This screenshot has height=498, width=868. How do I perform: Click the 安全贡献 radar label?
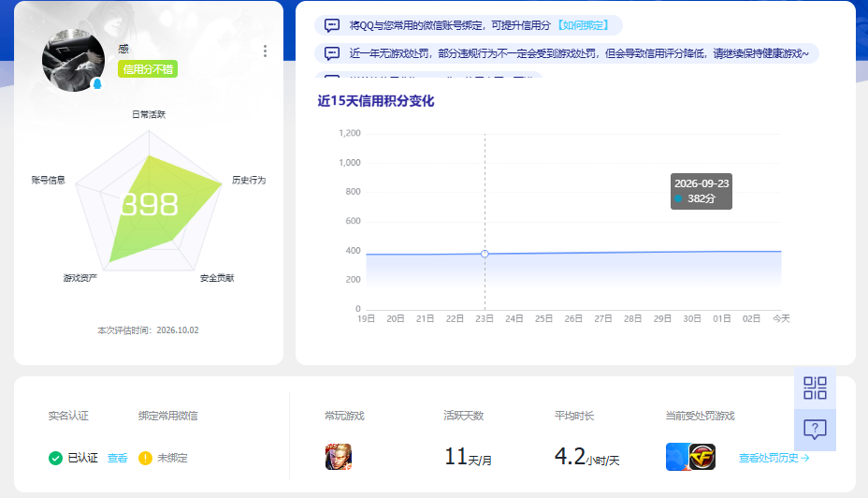(217, 278)
